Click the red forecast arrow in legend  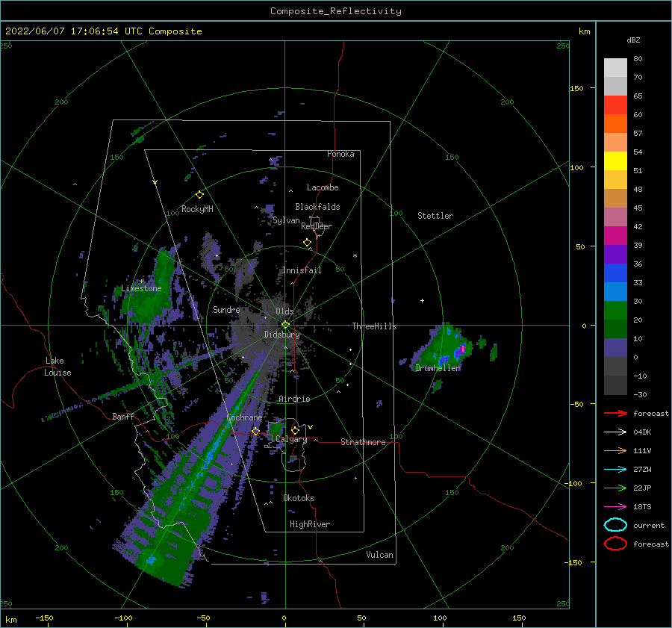(615, 413)
